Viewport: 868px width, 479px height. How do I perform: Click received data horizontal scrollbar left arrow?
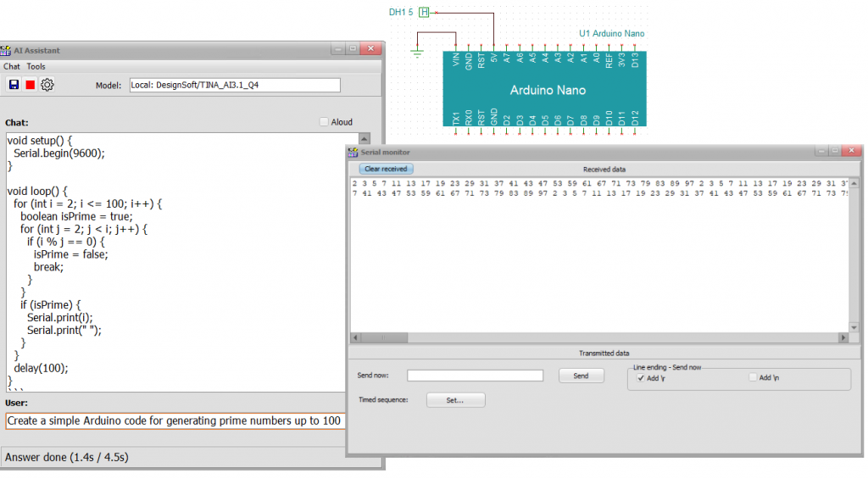(355, 337)
